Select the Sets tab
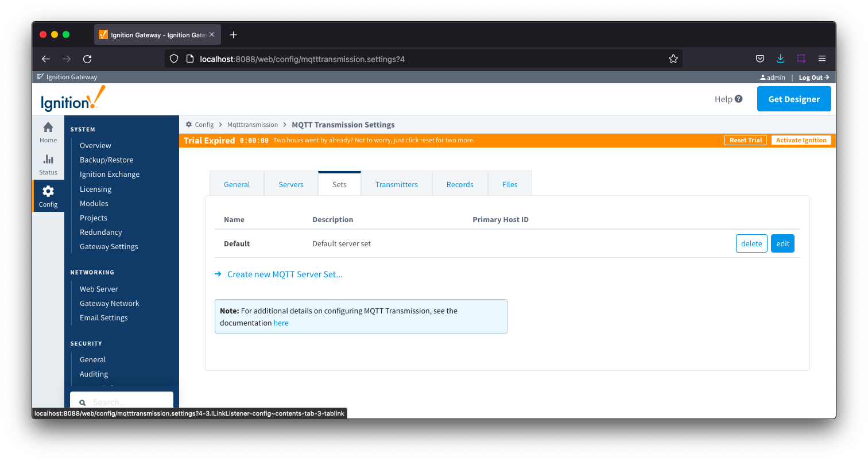The height and width of the screenshot is (461, 868). click(339, 184)
